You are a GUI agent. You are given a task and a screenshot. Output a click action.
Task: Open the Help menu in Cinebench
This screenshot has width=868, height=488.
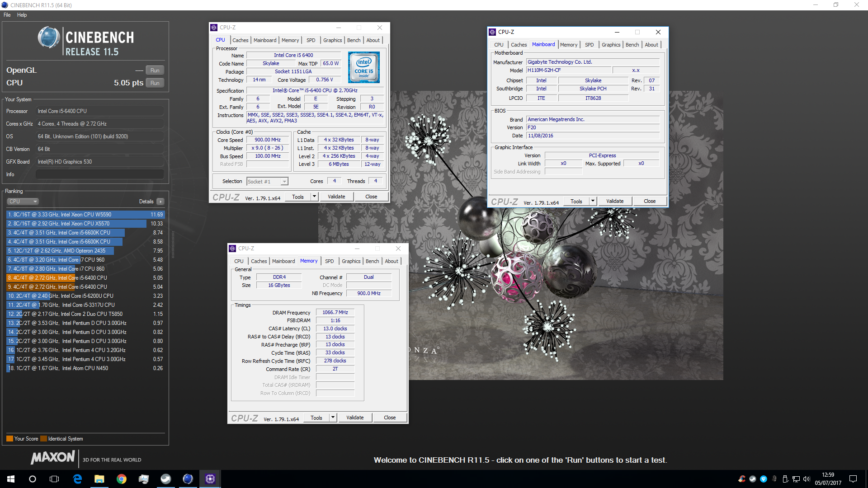(x=22, y=15)
